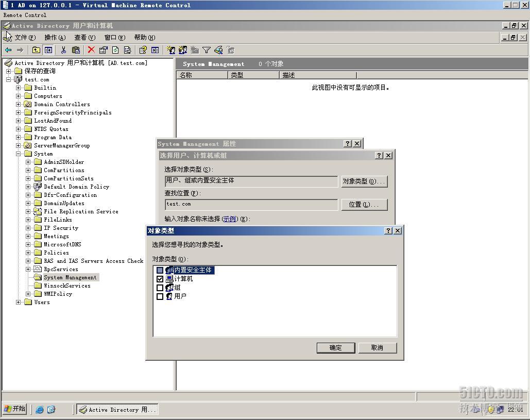This screenshot has width=530, height=420.
Task: Expand the Users container node
Action: tap(18, 302)
